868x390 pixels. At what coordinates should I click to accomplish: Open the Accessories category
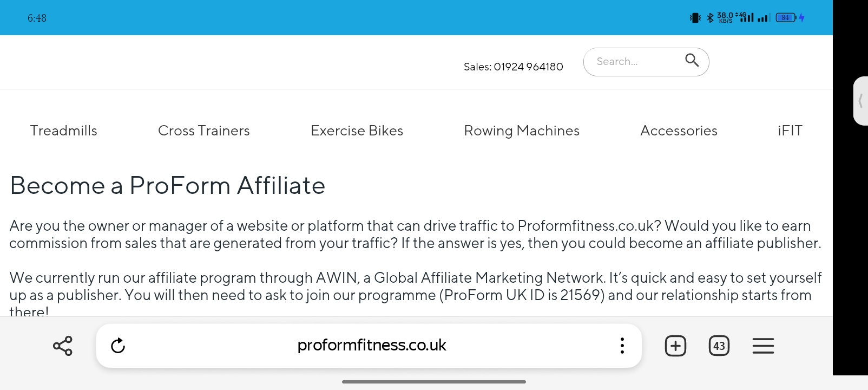pos(679,131)
